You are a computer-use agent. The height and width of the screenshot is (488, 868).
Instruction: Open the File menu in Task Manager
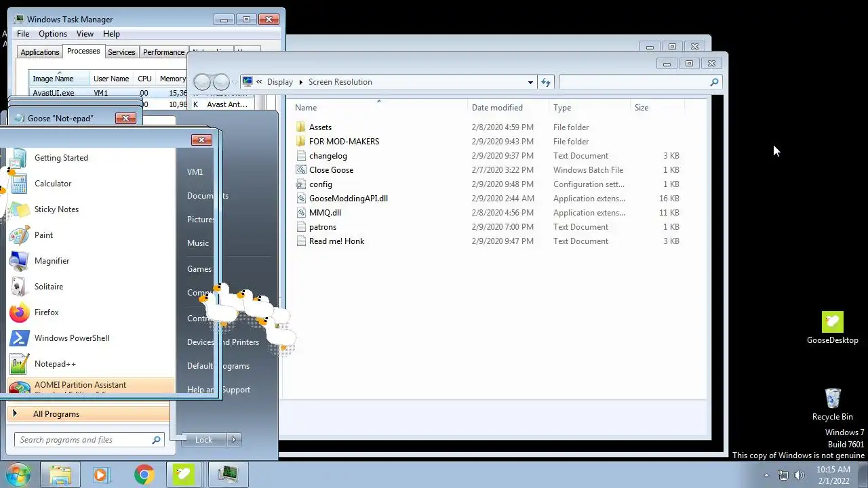coord(23,34)
